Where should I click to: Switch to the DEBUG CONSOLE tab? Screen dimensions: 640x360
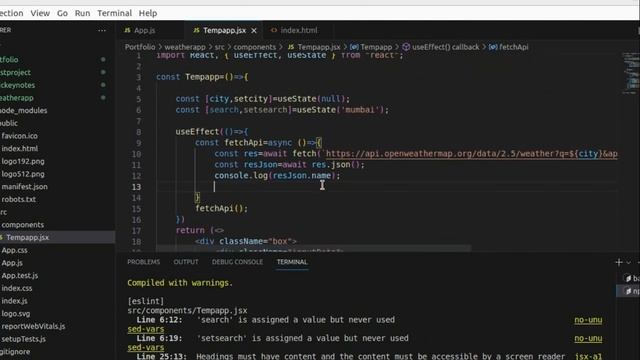237,262
